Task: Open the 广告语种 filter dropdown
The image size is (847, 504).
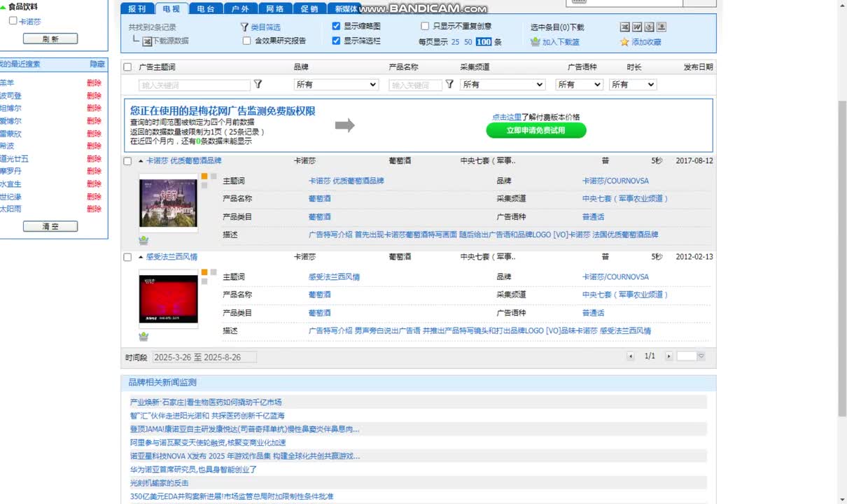Action: (x=579, y=84)
